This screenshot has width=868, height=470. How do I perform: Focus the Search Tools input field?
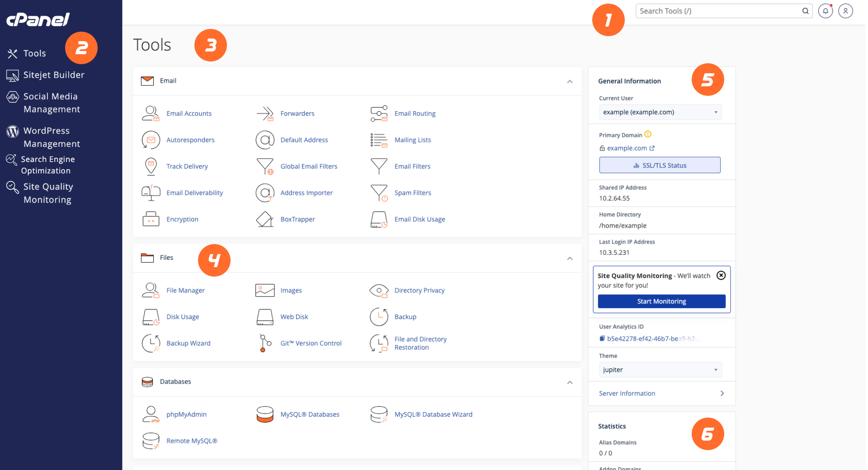pyautogui.click(x=719, y=11)
